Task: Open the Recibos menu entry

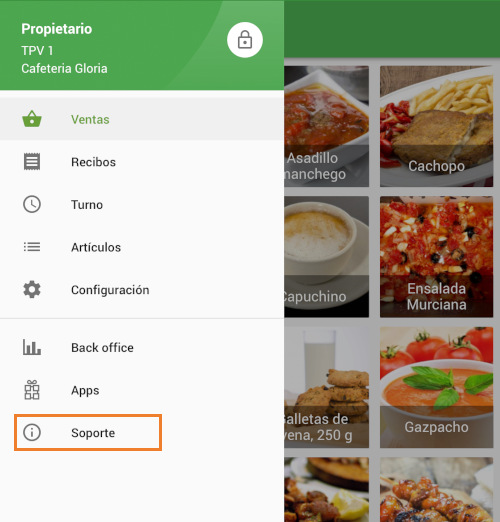Action: (142, 162)
